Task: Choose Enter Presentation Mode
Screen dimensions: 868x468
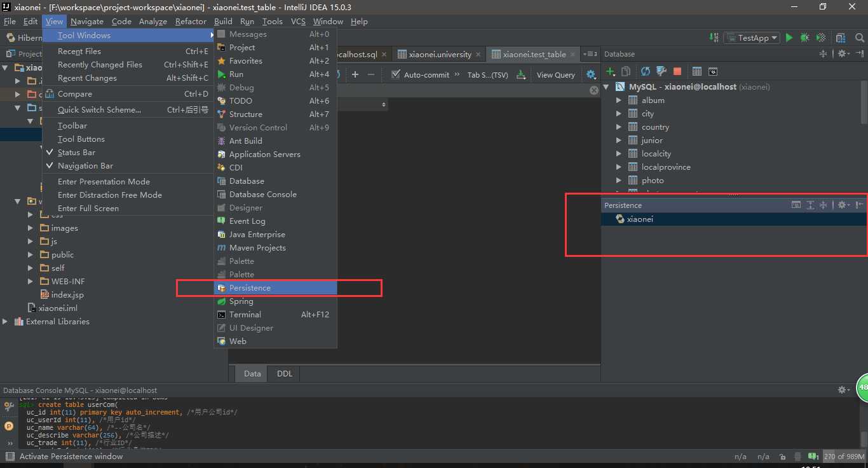Action: 128,181
